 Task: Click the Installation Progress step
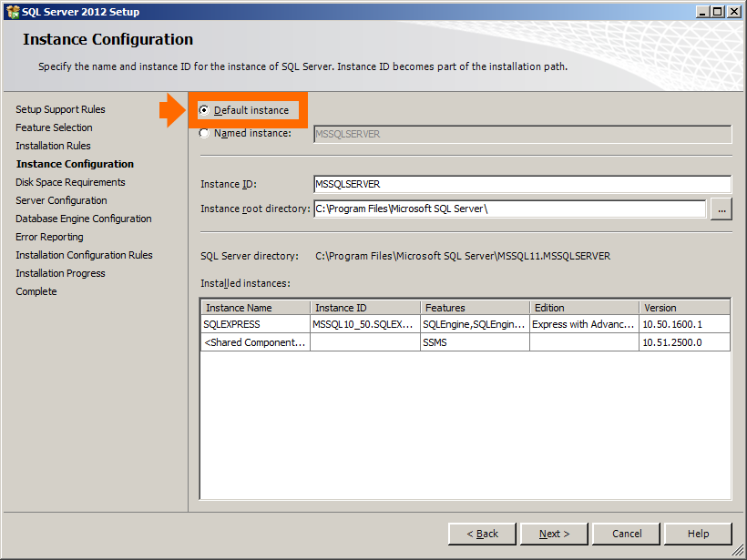coord(60,273)
